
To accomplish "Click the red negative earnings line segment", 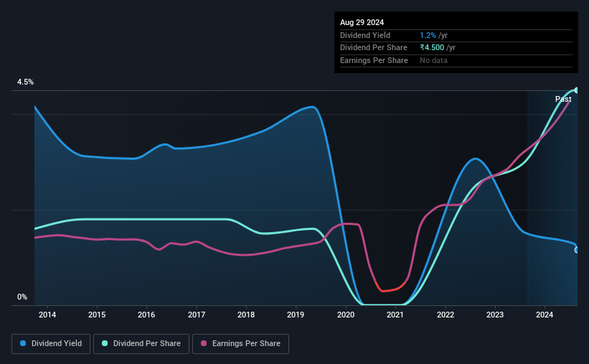I will [391, 287].
